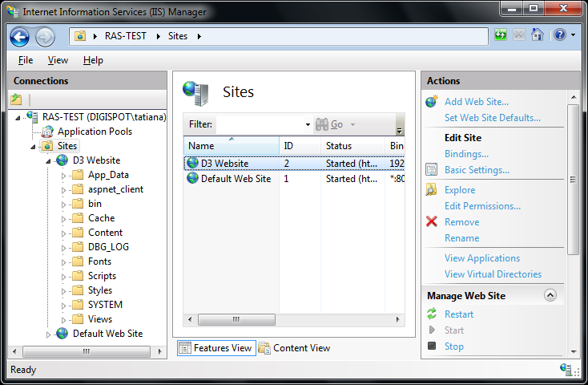Switch to Content View tab
588x385 pixels.
[294, 348]
